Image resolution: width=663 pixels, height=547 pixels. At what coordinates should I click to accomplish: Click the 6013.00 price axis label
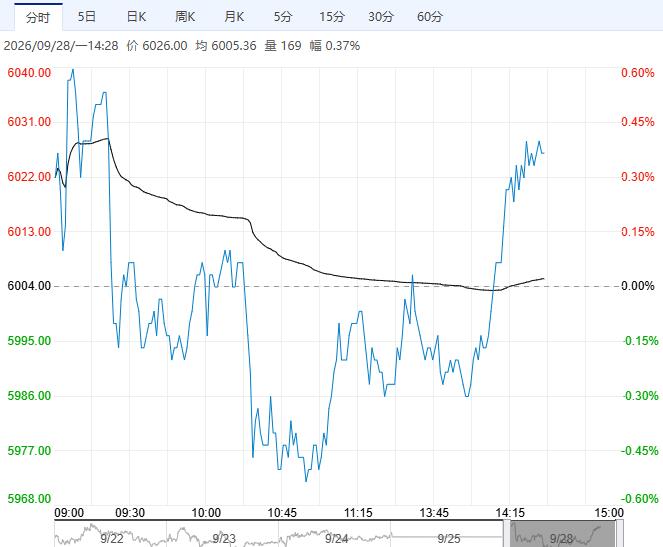click(29, 232)
